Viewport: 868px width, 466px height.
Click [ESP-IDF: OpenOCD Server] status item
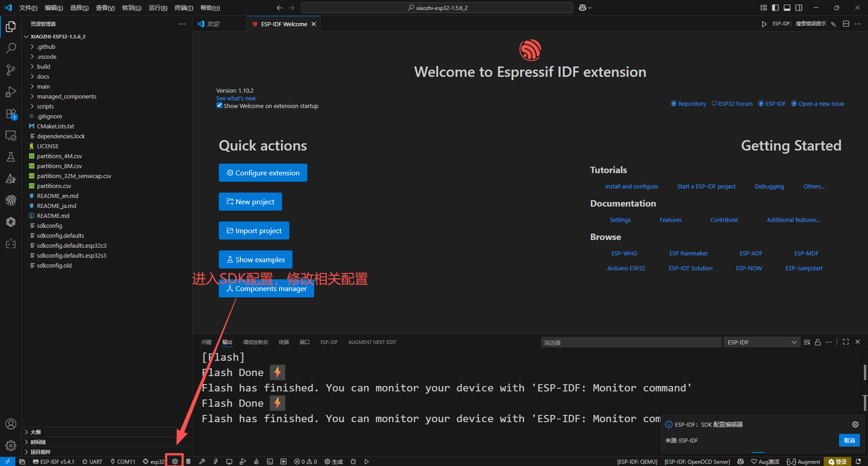[x=697, y=461]
